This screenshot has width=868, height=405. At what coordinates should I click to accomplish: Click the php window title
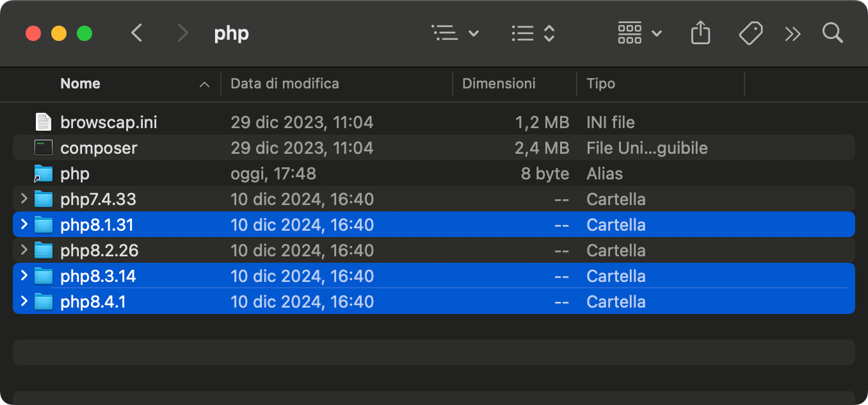pyautogui.click(x=231, y=33)
